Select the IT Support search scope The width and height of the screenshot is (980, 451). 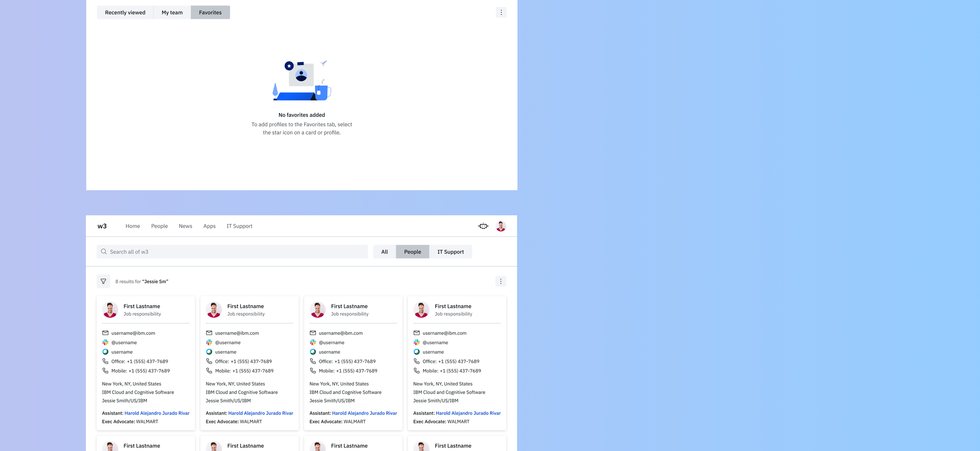pyautogui.click(x=450, y=251)
